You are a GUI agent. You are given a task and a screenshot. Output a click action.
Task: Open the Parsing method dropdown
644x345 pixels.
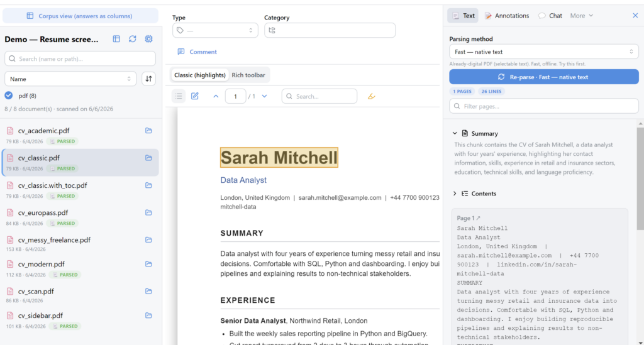(544, 52)
